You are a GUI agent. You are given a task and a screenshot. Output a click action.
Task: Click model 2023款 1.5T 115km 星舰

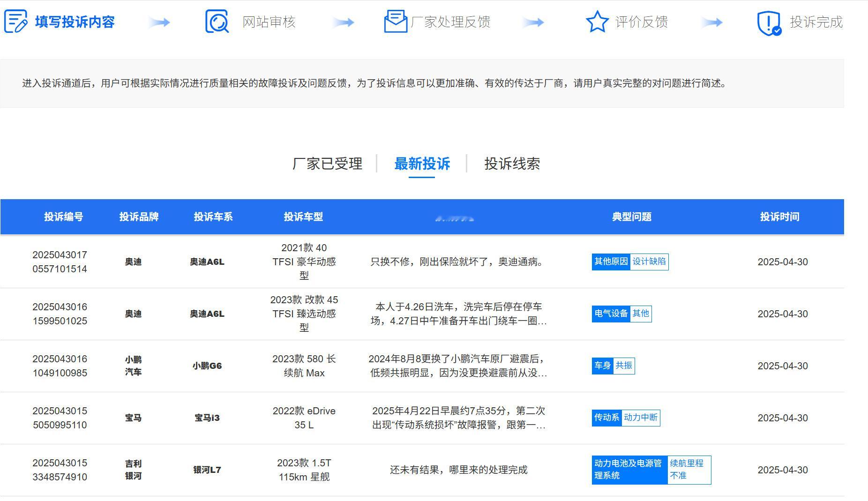[304, 470]
